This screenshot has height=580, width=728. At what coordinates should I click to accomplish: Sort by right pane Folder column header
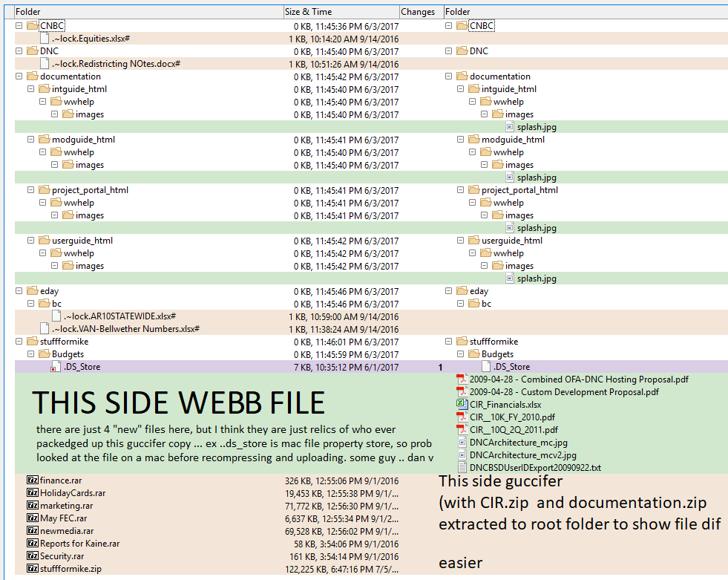pyautogui.click(x=586, y=12)
